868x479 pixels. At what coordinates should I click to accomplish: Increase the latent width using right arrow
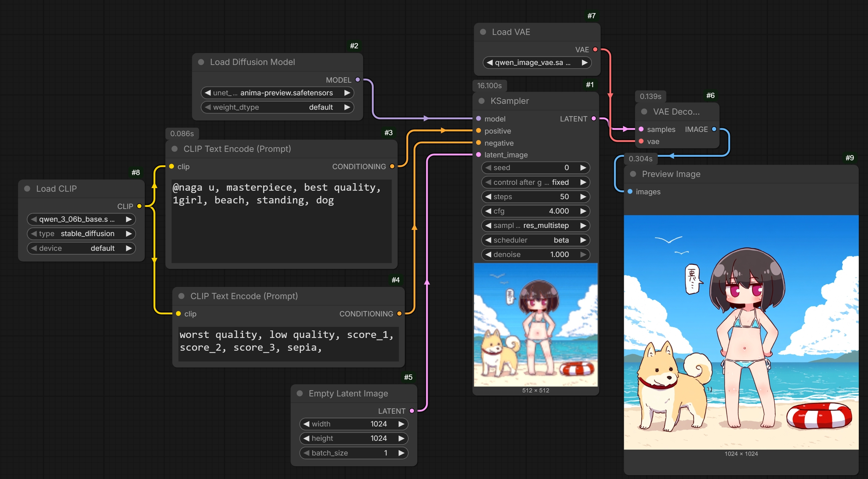tap(401, 424)
